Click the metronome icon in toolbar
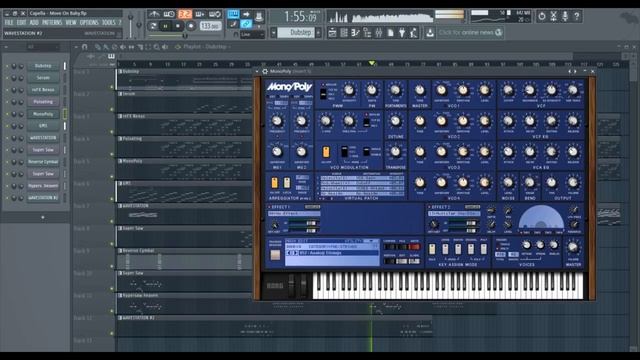The height and width of the screenshot is (360, 640). [x=154, y=14]
